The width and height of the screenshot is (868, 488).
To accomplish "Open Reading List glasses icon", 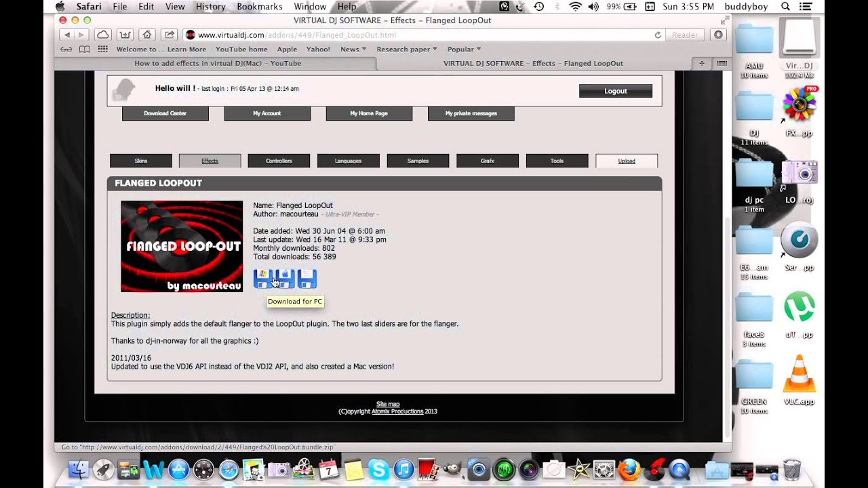I will [x=66, y=49].
